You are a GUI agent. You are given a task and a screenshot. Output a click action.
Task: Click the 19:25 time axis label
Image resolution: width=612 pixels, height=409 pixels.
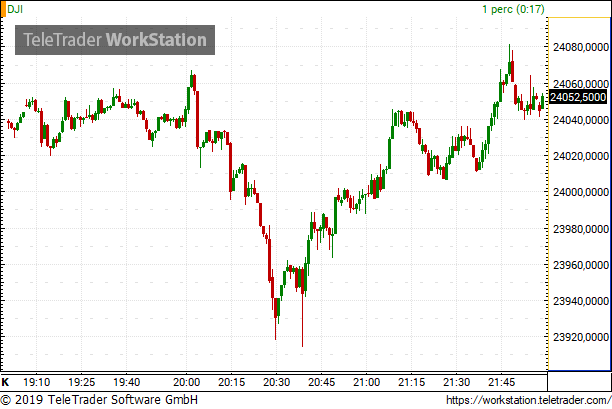pos(82,382)
